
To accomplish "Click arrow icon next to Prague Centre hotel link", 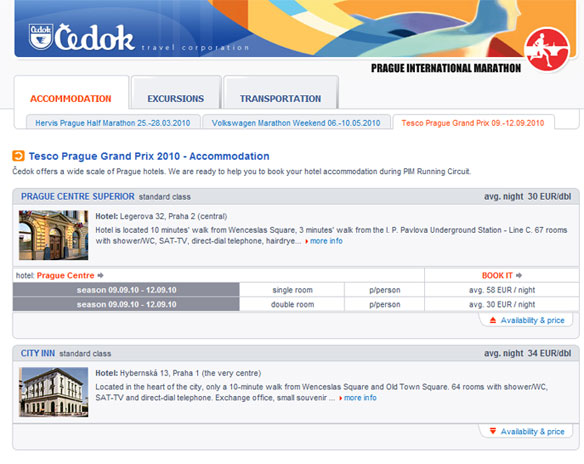I will (x=100, y=276).
